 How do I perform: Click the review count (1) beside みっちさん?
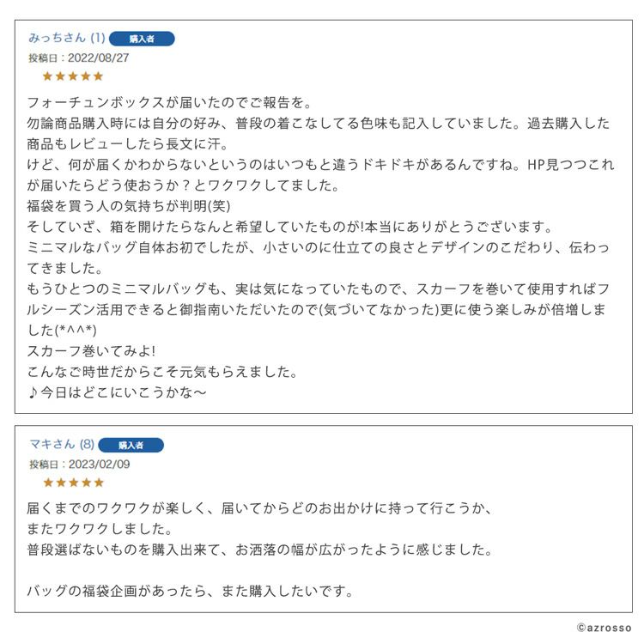tap(98, 38)
